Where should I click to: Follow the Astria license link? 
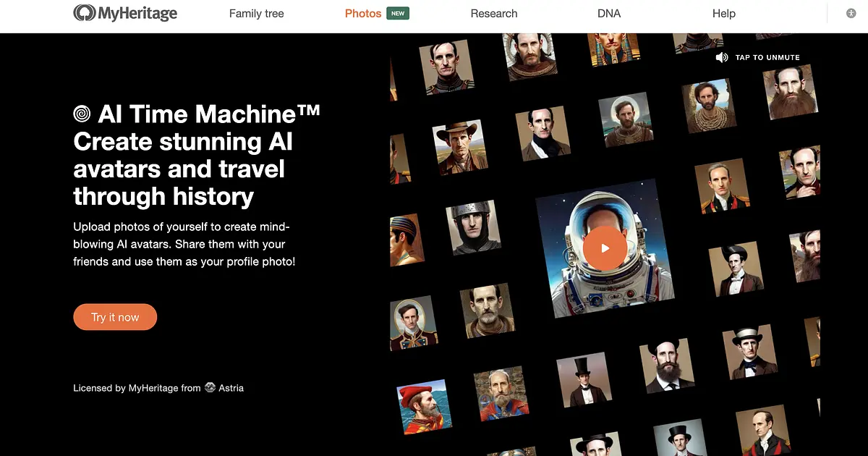tap(231, 388)
